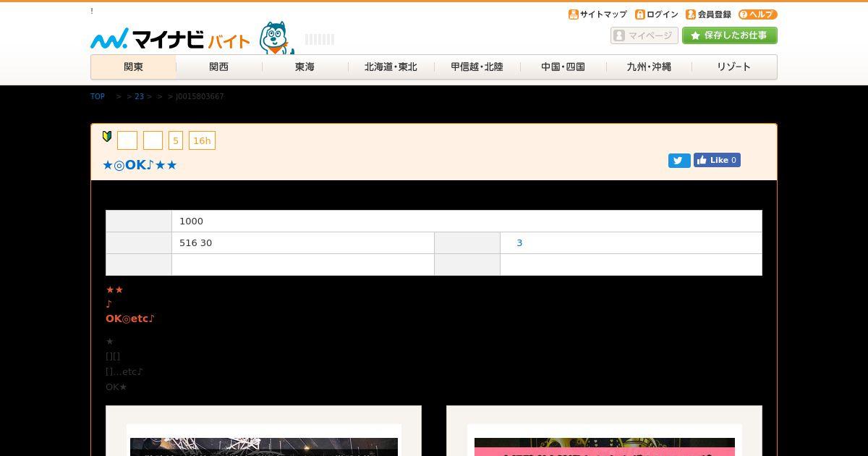The width and height of the screenshot is (868, 456).
Task: Select the 関東 region tab
Action: point(133,67)
